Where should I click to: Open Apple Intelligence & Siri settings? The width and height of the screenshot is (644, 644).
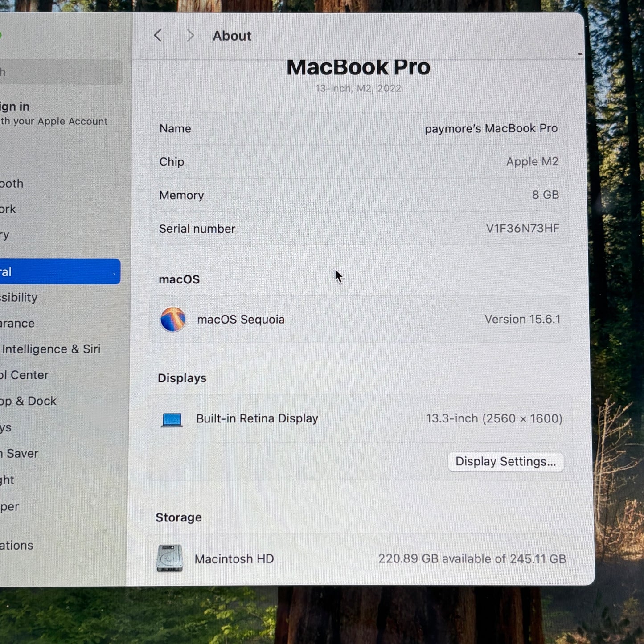[51, 349]
